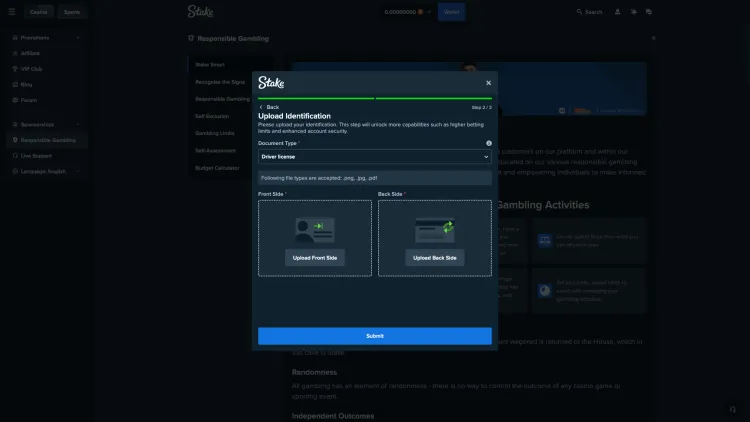Image resolution: width=750 pixels, height=422 pixels.
Task: Click the accepted file types notice
Action: [x=375, y=178]
